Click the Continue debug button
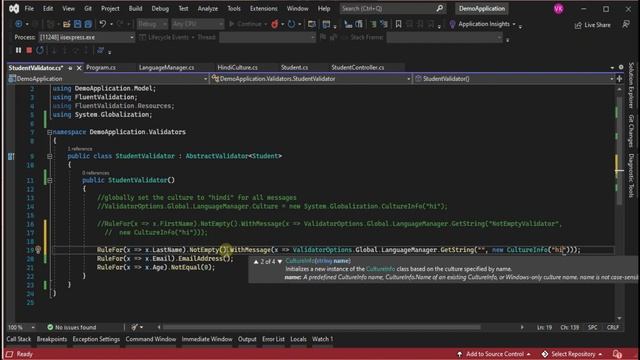The width and height of the screenshot is (640, 360). pyautogui.click(x=246, y=24)
